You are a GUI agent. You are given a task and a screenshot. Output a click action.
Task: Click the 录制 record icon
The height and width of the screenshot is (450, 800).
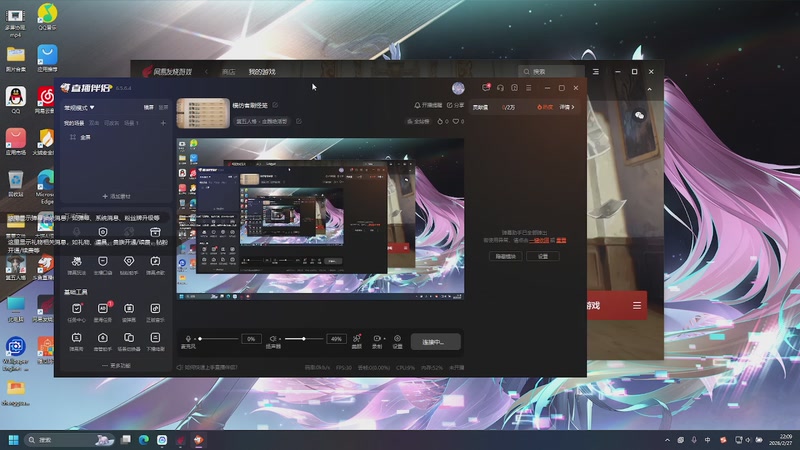tap(377, 339)
